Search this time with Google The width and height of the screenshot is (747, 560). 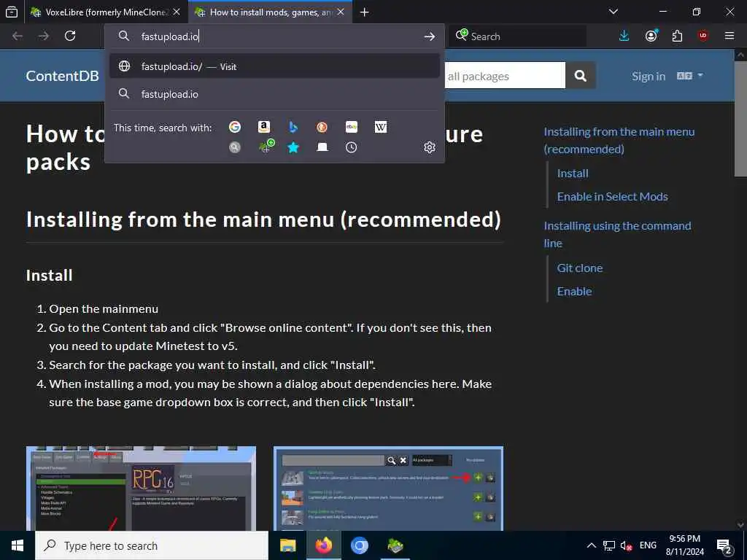pyautogui.click(x=234, y=127)
